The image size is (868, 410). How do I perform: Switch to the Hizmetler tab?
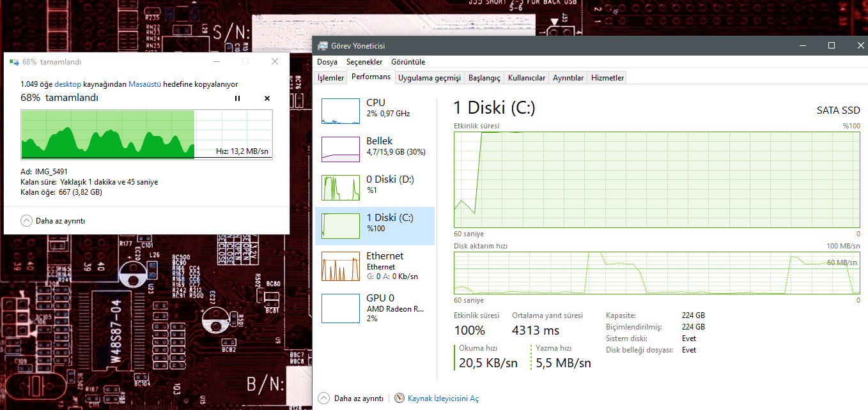607,78
